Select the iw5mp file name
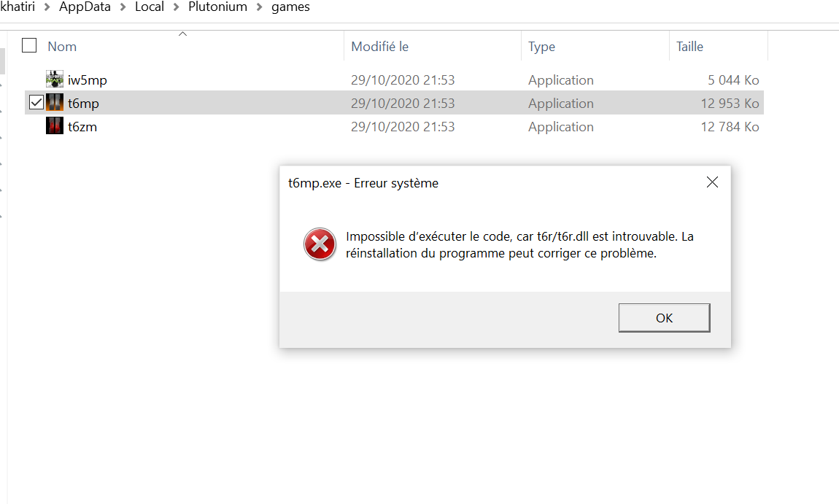 point(88,80)
